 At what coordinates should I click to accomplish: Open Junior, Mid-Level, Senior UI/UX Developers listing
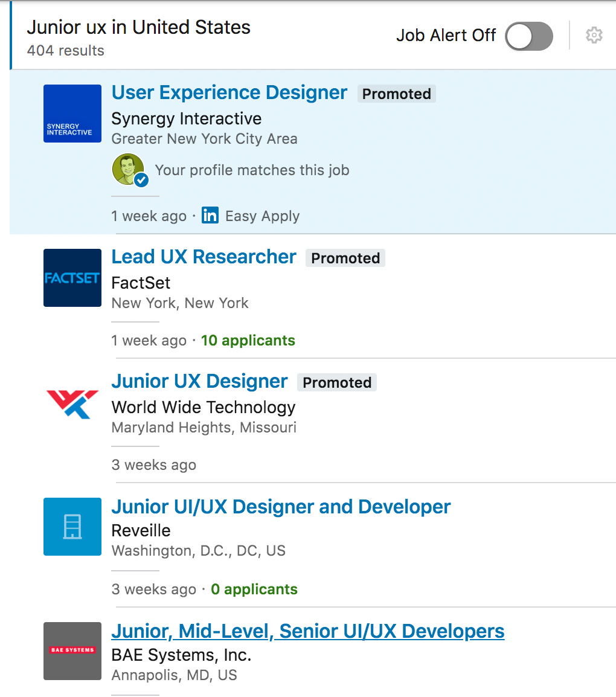308,631
